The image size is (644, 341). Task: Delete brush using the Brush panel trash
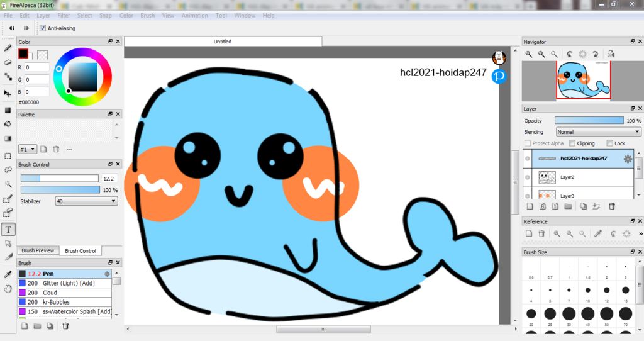(x=65, y=326)
